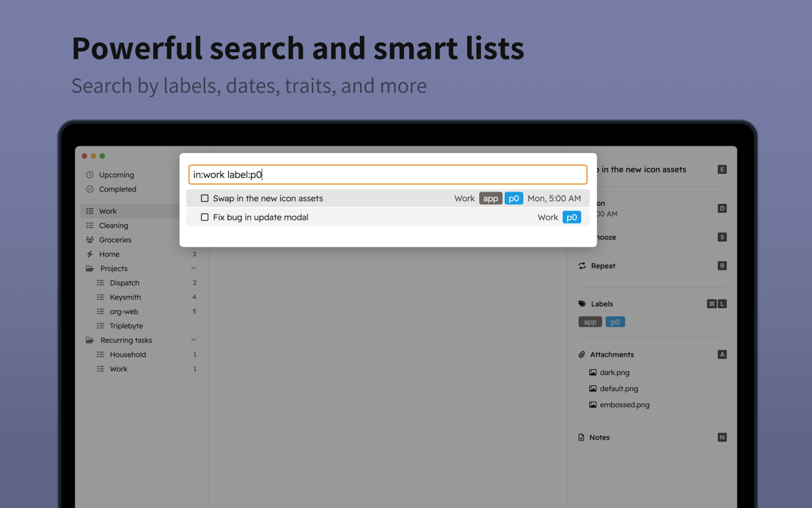Tick the Fix bug in update modal checkbox
The height and width of the screenshot is (508, 812).
(x=204, y=217)
